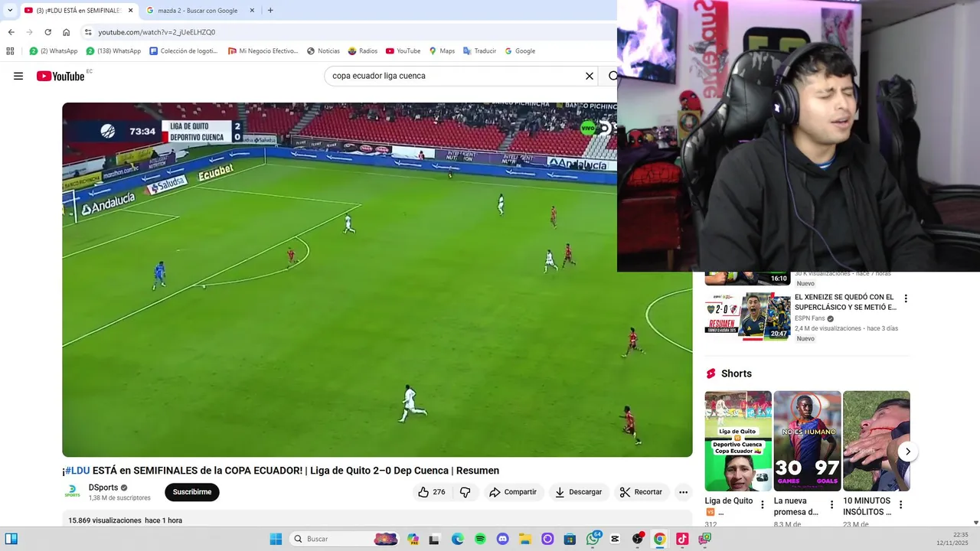Screen dimensions: 980x551
Task: Open Windows Start menu
Action: point(276,539)
